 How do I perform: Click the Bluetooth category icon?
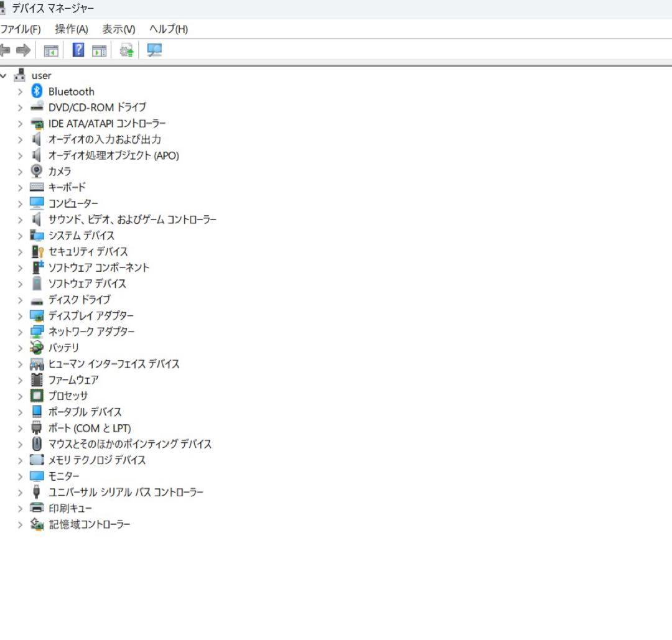35,91
